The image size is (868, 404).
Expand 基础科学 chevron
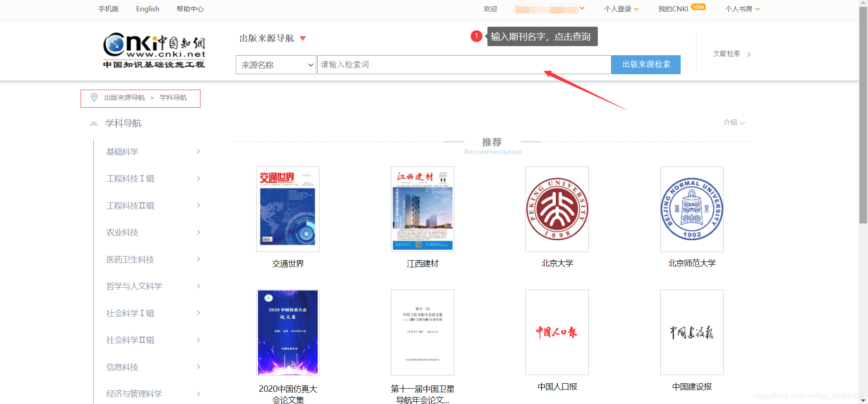(x=198, y=152)
